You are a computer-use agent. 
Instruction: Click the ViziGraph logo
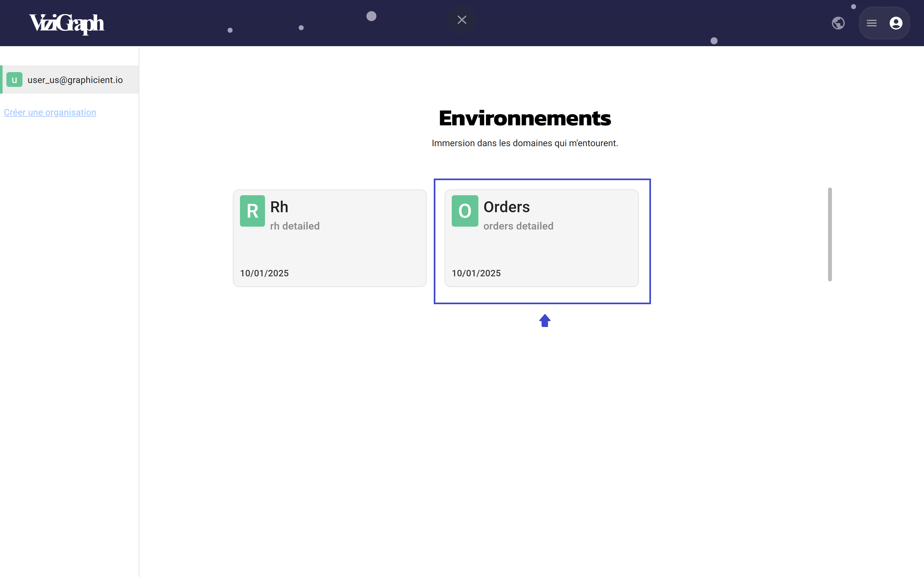(x=66, y=23)
